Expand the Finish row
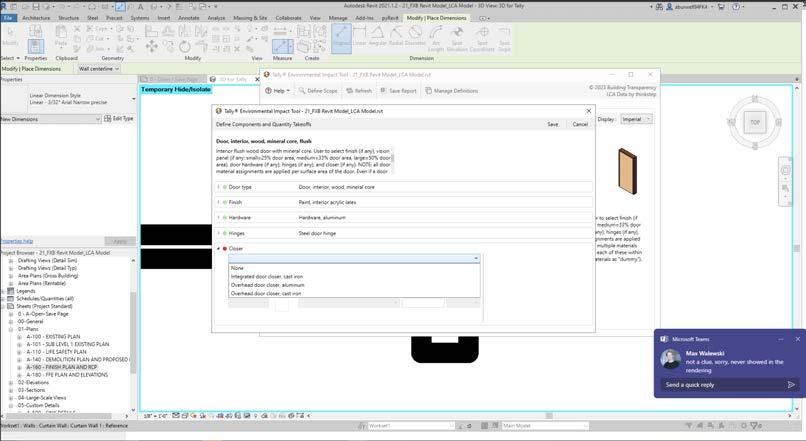Screen dimensions: 806x441 218,203
